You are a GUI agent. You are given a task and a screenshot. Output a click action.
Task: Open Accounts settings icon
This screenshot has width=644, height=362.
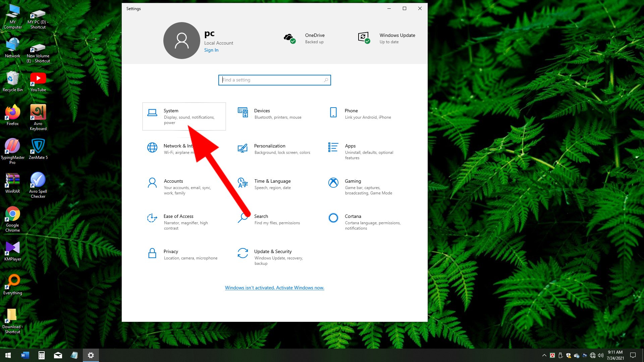pyautogui.click(x=152, y=183)
